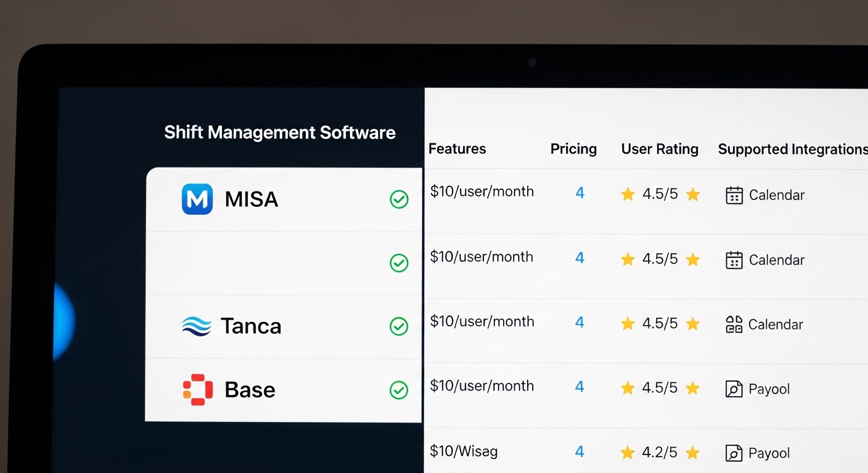Click the Calendar label in the Tanca row
Screen dimensions: 868x473
point(776,325)
